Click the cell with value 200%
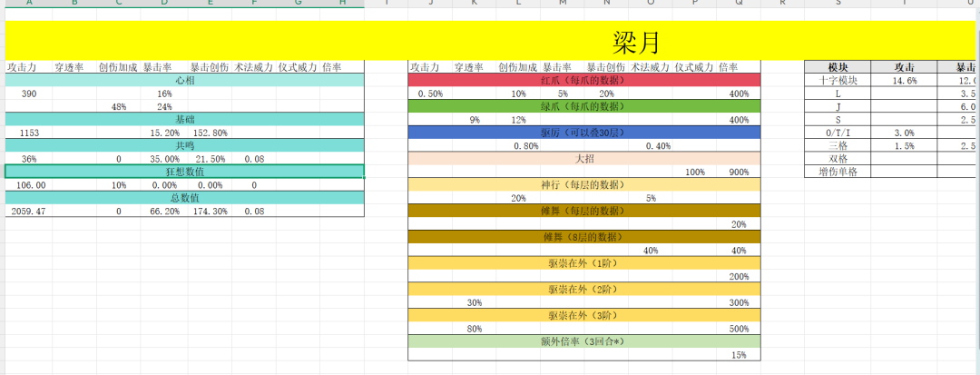The image size is (980, 375). (739, 276)
